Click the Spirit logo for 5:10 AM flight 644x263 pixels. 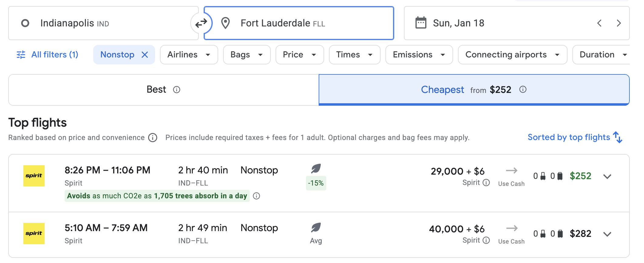point(34,234)
